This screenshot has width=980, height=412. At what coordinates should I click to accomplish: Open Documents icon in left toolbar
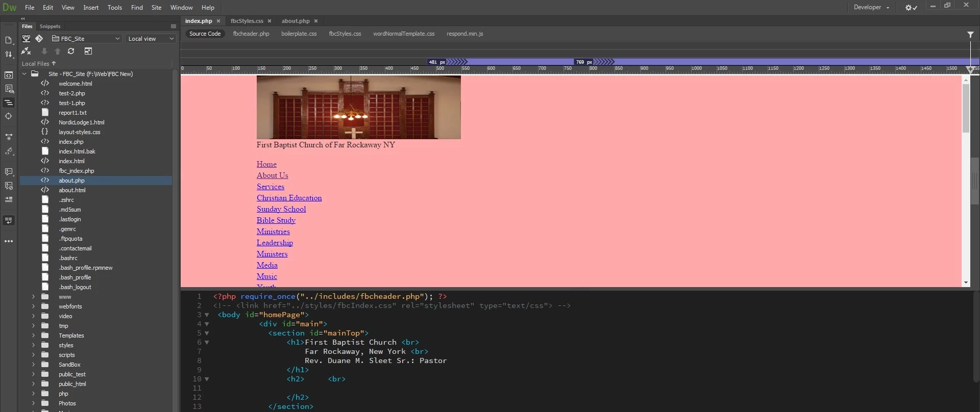coord(8,40)
